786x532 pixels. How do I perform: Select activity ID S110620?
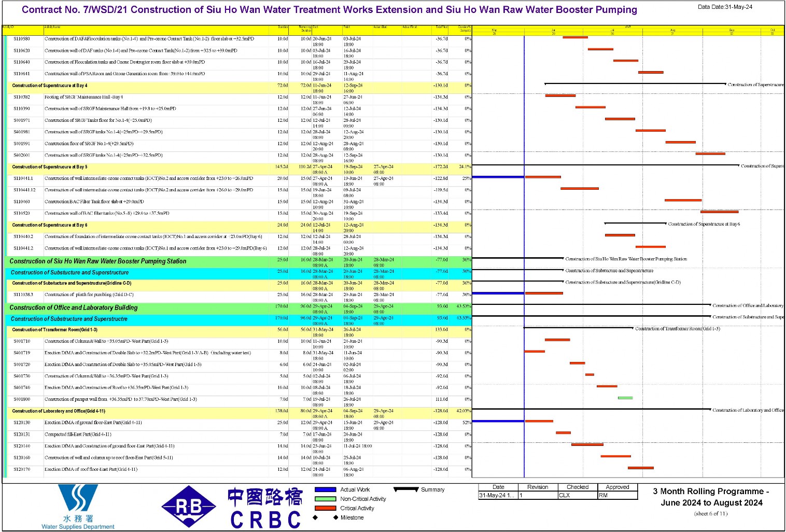point(22,51)
